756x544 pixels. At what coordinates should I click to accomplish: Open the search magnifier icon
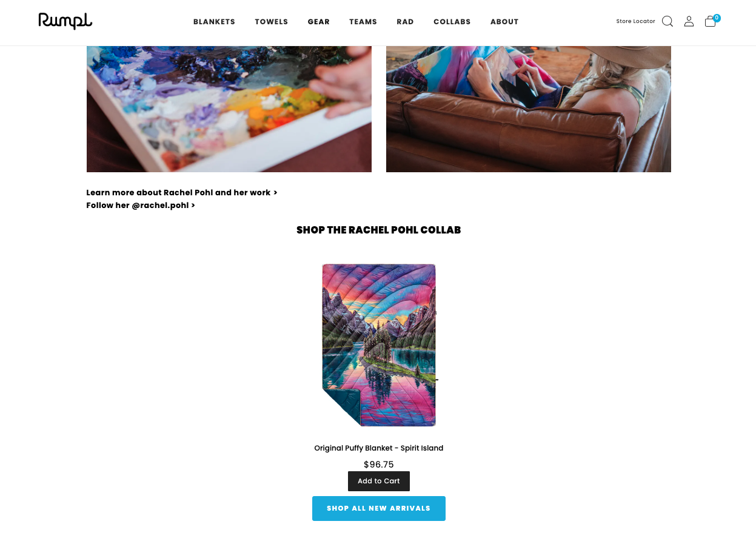[x=667, y=21]
